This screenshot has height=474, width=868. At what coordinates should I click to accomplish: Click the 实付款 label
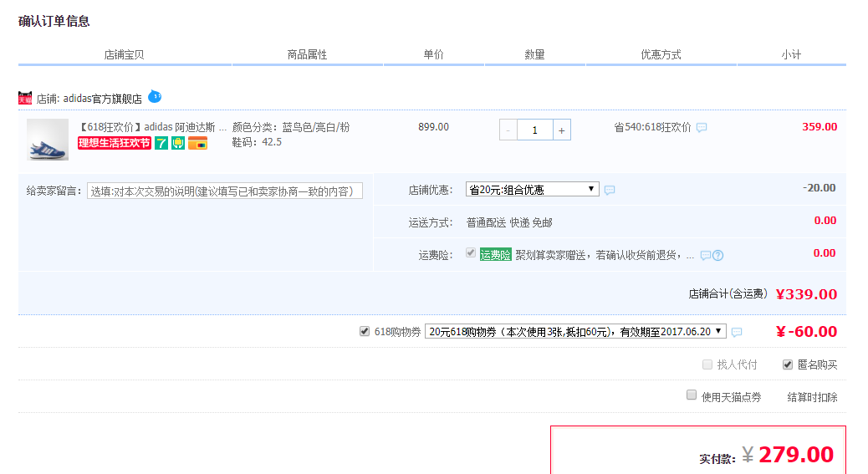coord(717,458)
